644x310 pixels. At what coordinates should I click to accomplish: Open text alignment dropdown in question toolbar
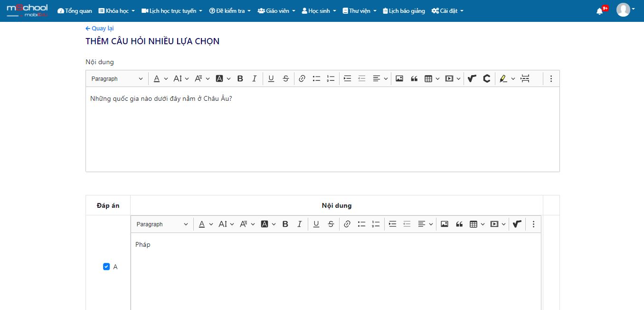(x=380, y=79)
